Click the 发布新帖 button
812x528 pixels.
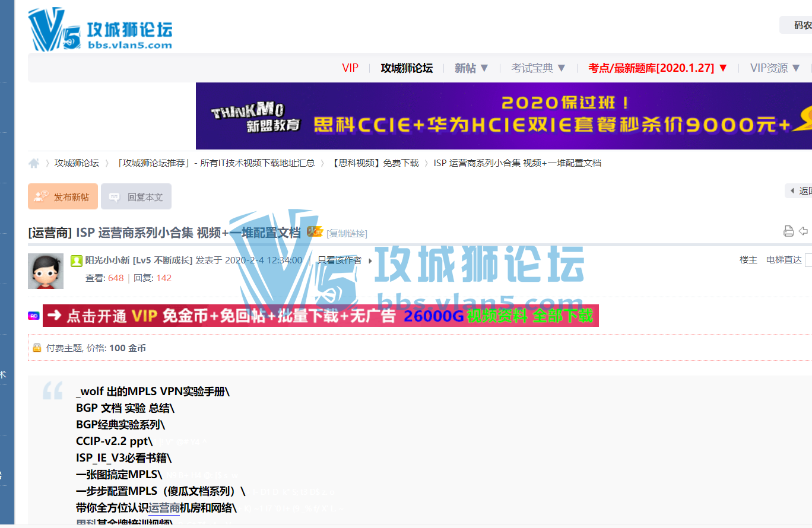coord(63,196)
